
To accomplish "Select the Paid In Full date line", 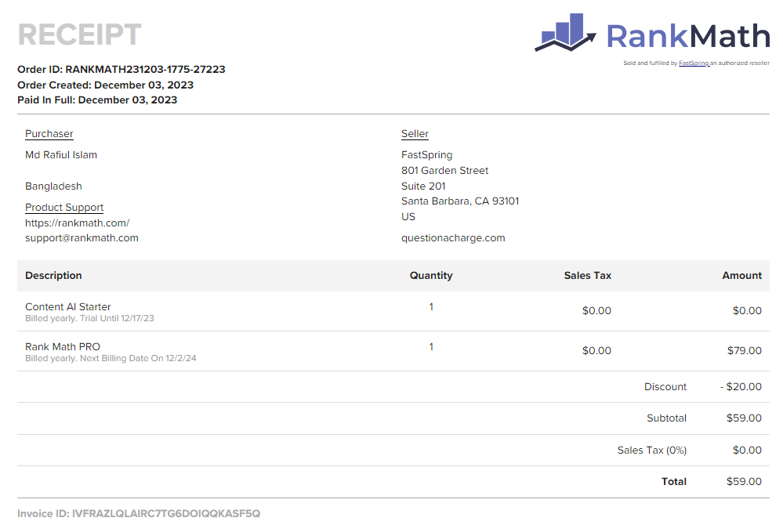I will pos(97,100).
